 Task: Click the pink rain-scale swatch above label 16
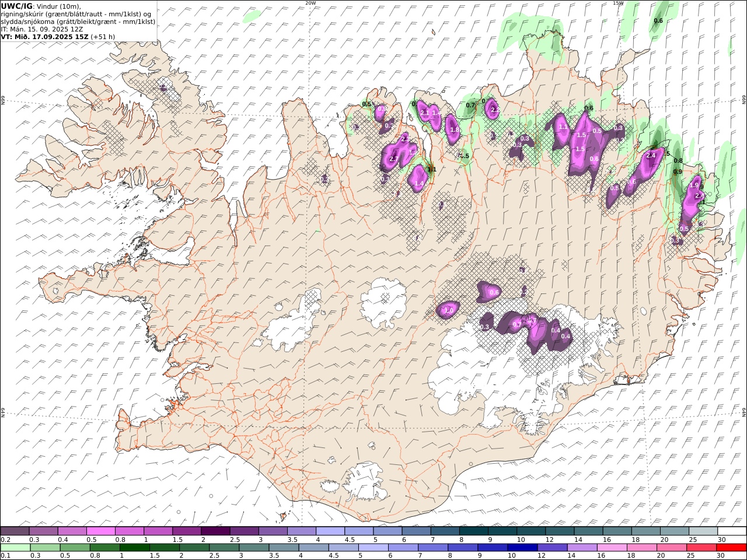coord(612,547)
